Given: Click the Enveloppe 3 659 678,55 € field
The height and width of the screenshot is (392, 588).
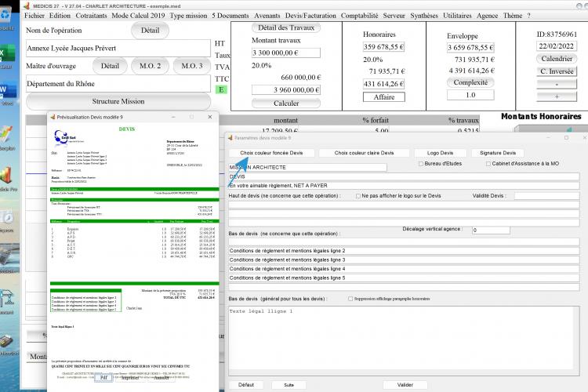Looking at the screenshot, I should pos(470,48).
